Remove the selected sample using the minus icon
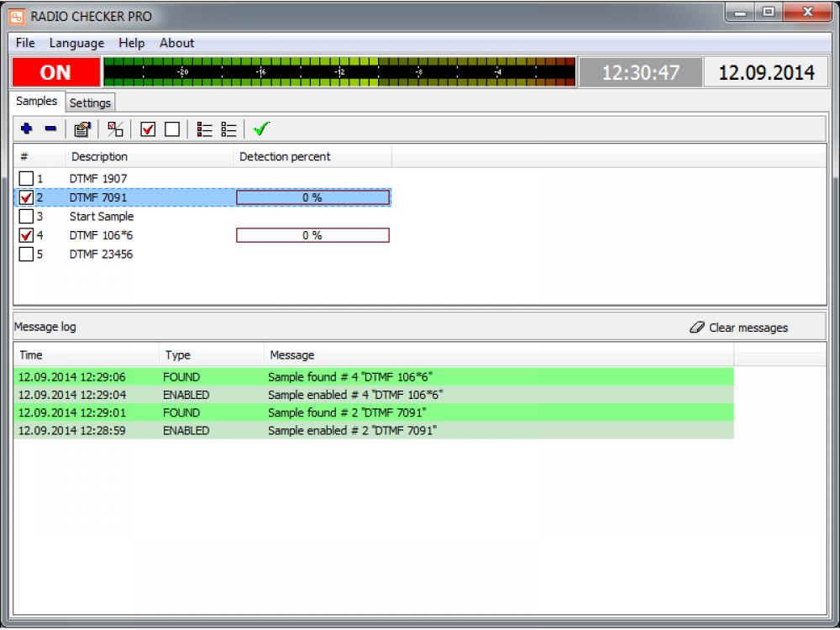The width and height of the screenshot is (840, 630). coord(48,129)
